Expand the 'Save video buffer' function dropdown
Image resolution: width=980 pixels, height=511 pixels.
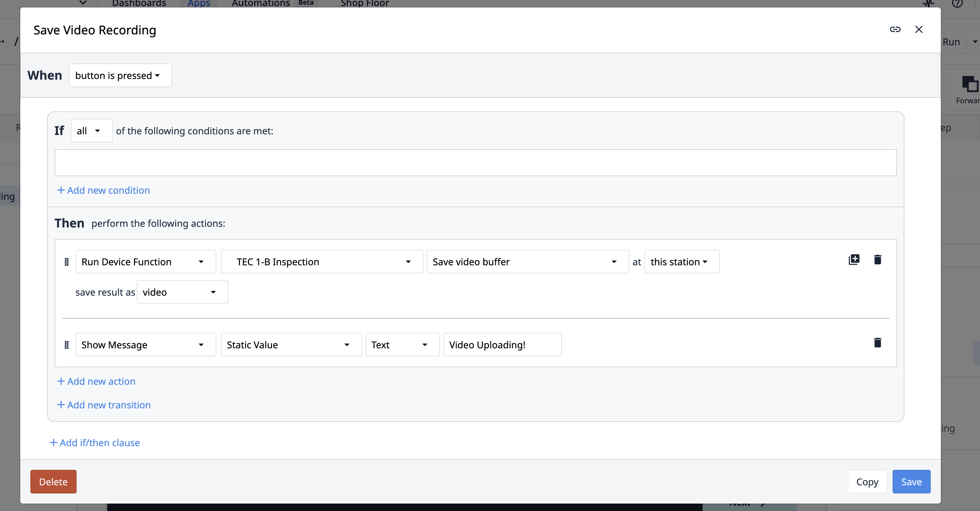[613, 261]
